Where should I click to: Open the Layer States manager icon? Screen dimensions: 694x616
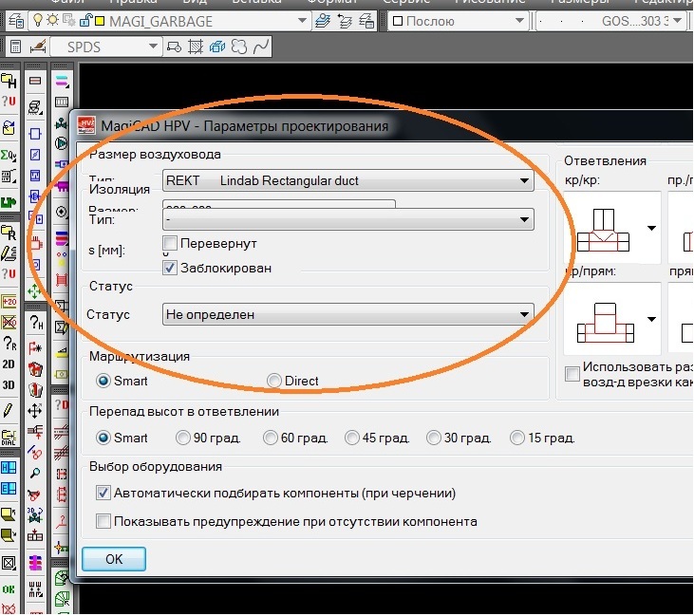366,21
